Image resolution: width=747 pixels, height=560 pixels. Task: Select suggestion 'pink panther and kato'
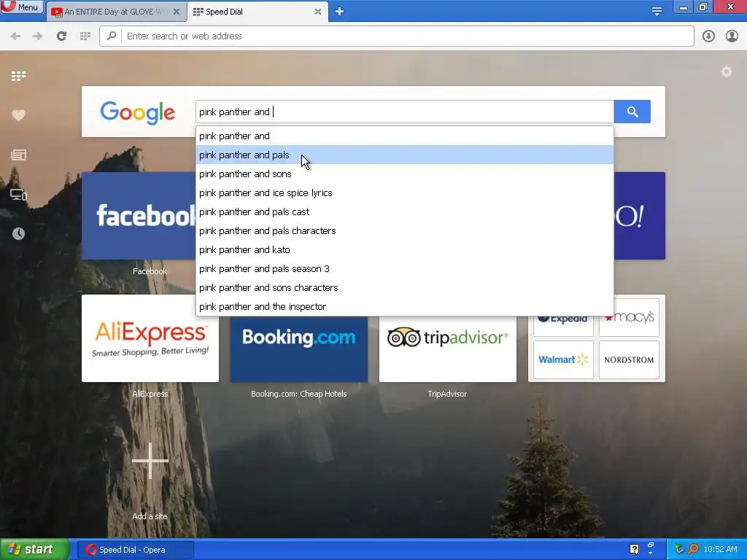[404, 250]
